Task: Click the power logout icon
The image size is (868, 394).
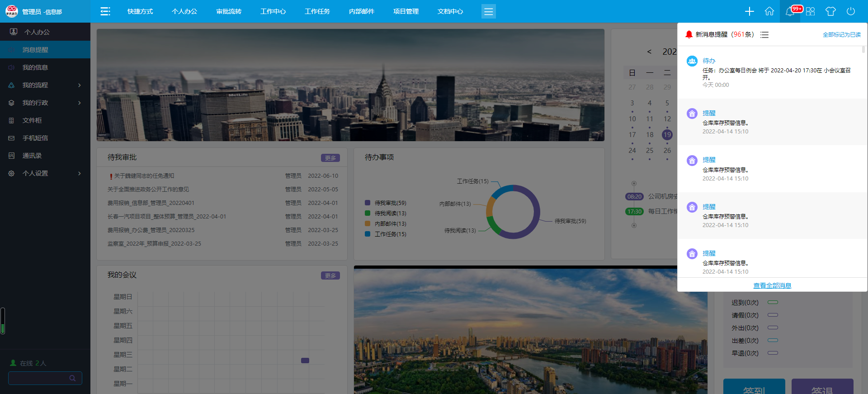Action: [851, 11]
